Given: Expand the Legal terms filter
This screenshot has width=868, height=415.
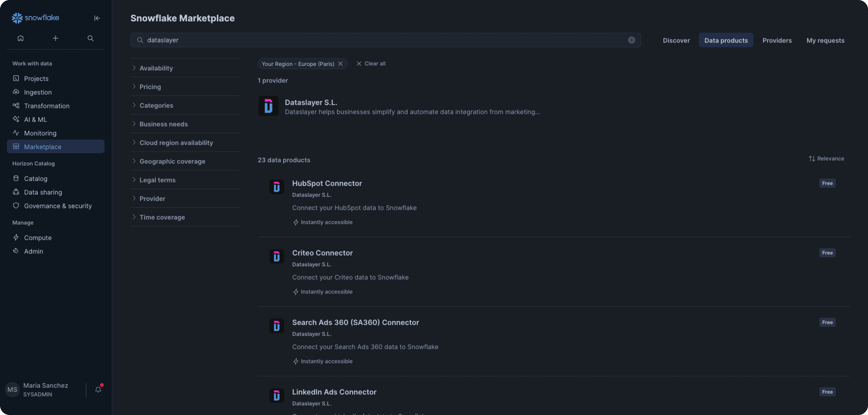Looking at the screenshot, I should tap(157, 180).
